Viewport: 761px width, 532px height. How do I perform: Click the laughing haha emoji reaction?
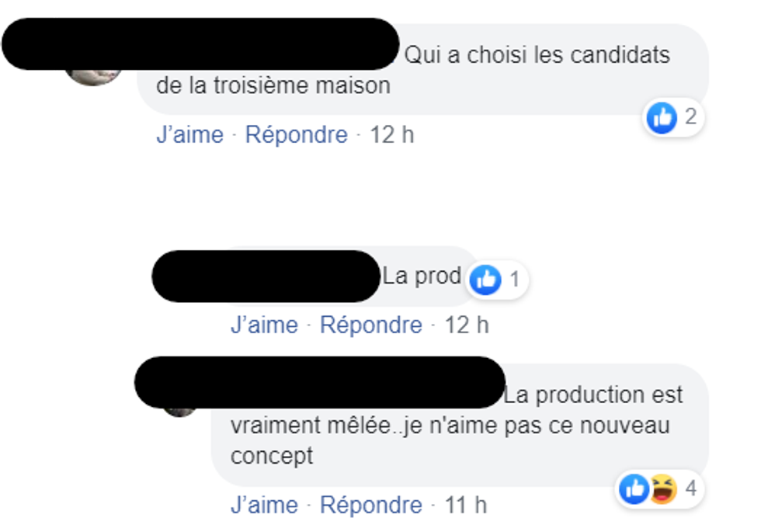[x=663, y=489]
